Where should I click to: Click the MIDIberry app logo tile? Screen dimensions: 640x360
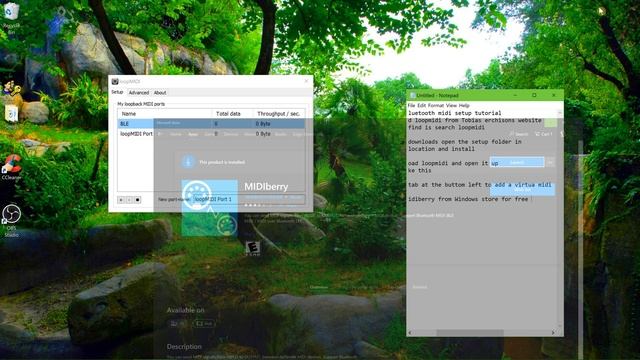coord(209,208)
